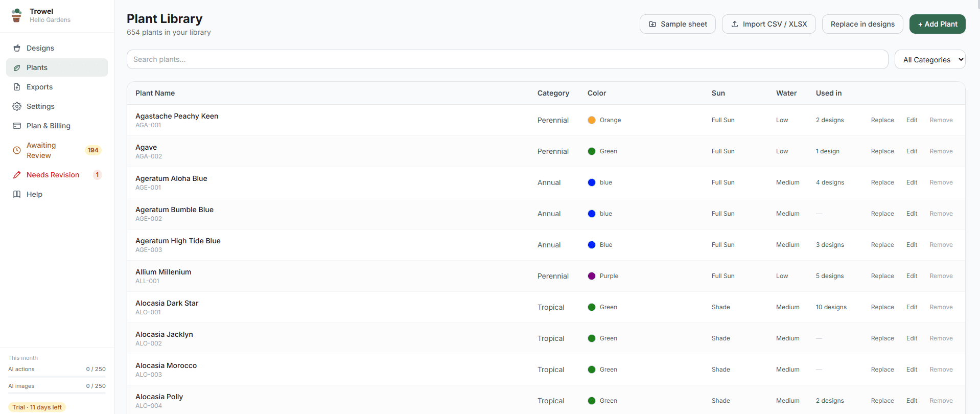Open the All Categories dropdown
The height and width of the screenshot is (414, 980).
coord(930,59)
